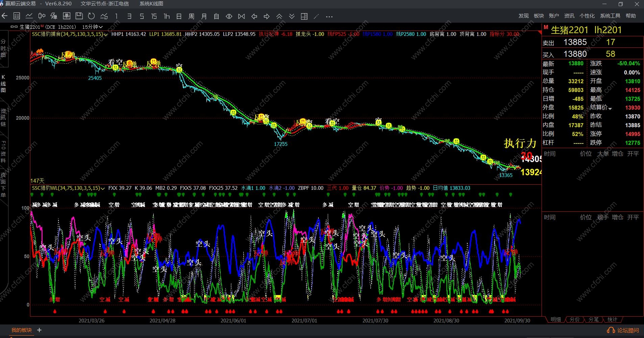Open the quote list table icon
644x338 pixels.
(17, 16)
